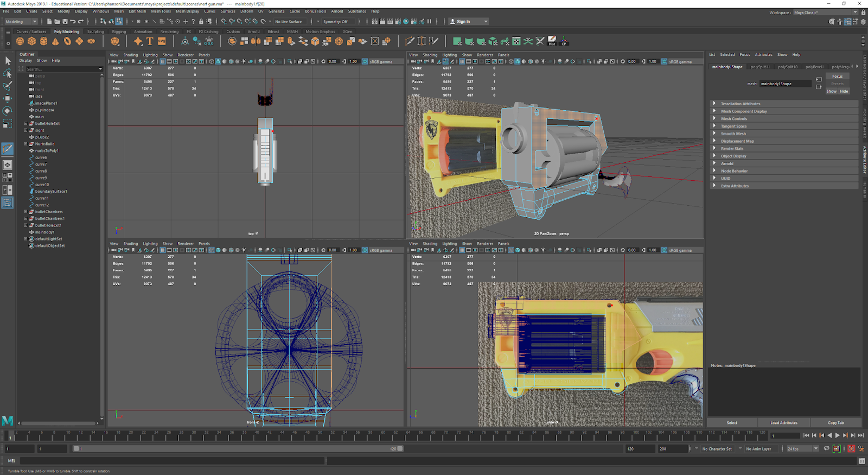Toggle sRGB gamma view transform in perspective panel
The height and width of the screenshot is (475, 868).
(664, 61)
